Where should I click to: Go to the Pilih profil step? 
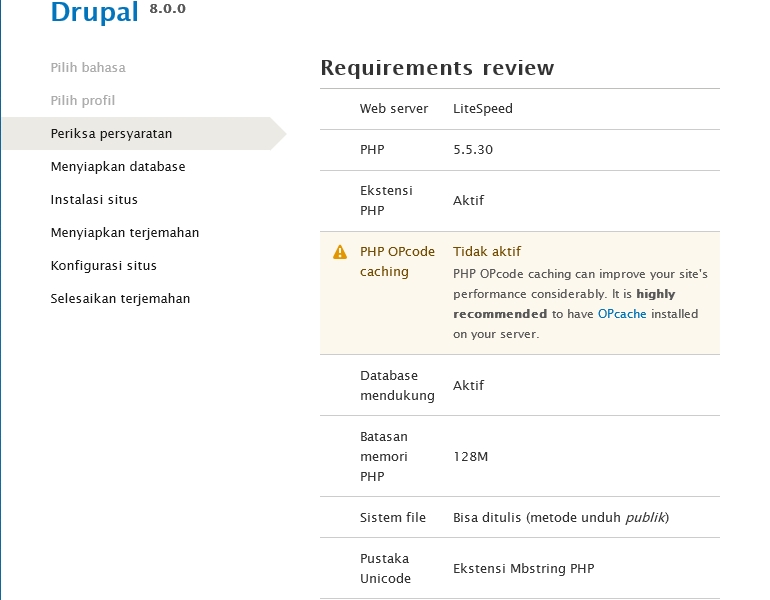[x=83, y=101]
